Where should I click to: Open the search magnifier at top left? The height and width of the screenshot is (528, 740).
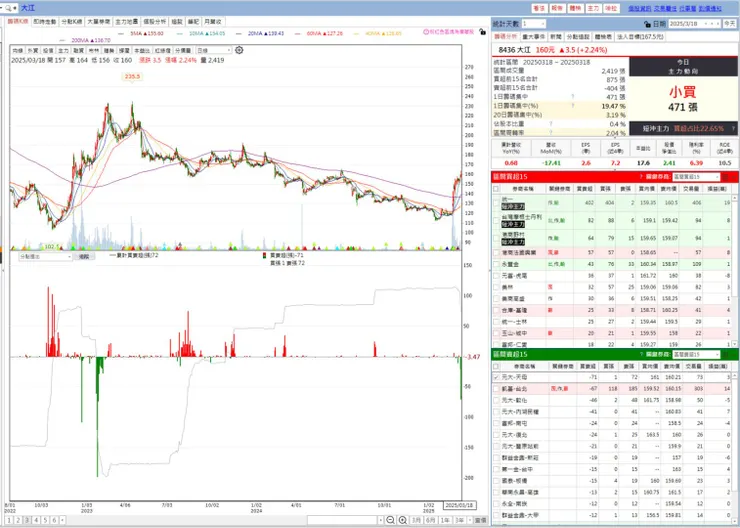point(9,8)
